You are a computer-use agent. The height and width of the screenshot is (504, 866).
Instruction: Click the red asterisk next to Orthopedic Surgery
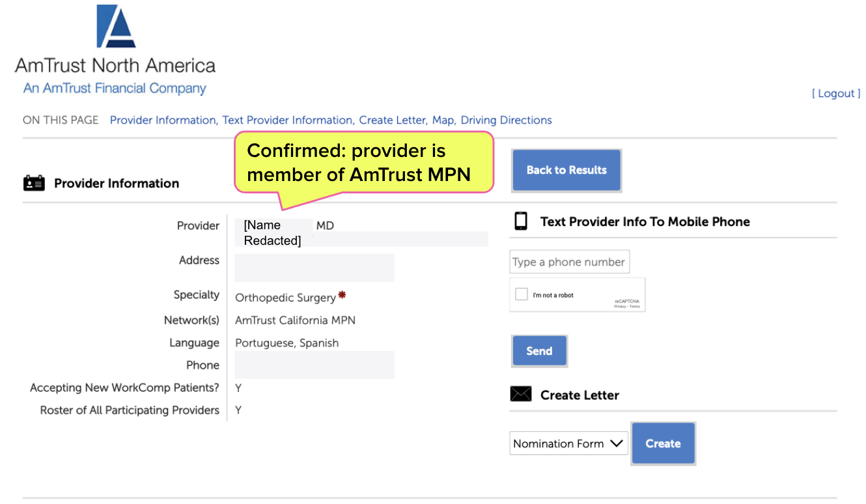[342, 296]
